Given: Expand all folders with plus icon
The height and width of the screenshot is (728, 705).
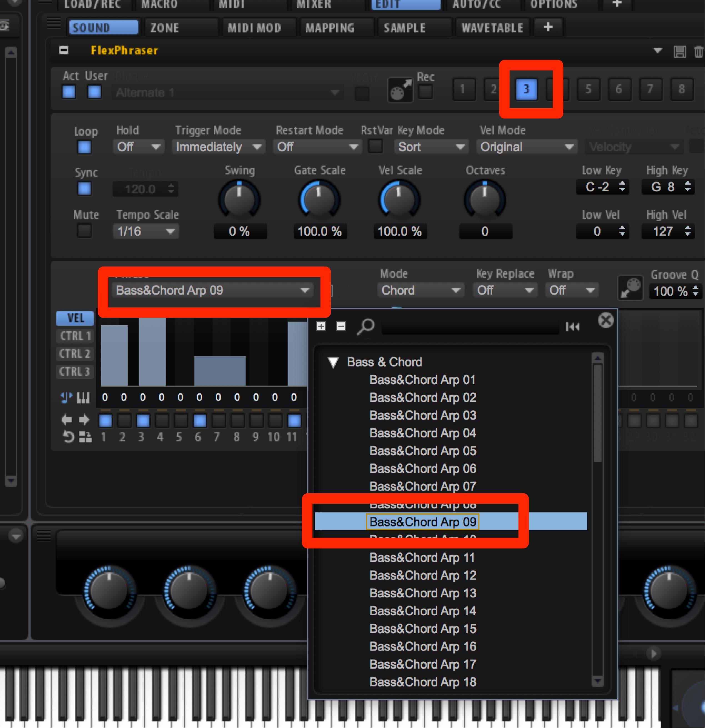Looking at the screenshot, I should [321, 326].
